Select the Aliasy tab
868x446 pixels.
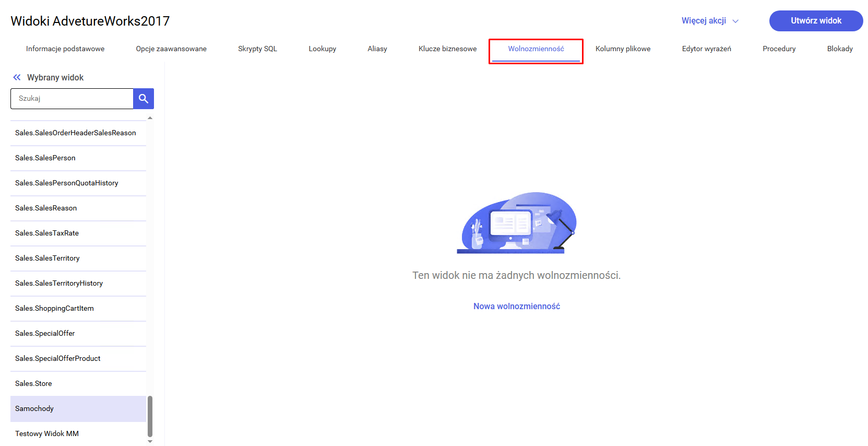click(x=377, y=49)
